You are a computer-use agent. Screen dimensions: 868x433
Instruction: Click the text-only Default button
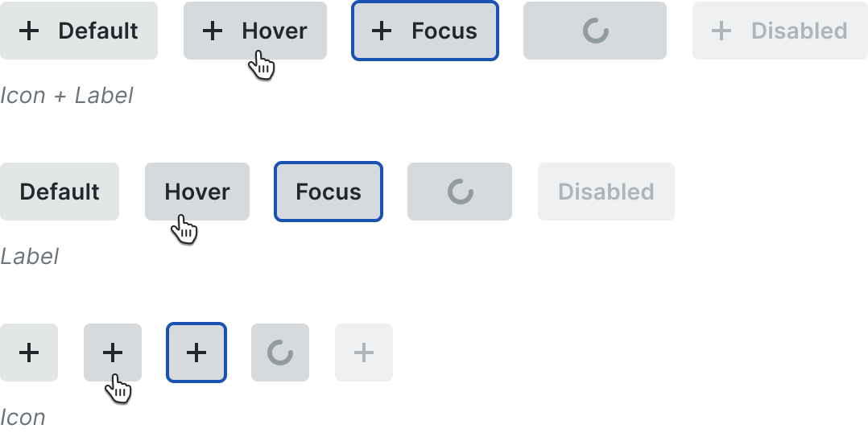point(60,192)
